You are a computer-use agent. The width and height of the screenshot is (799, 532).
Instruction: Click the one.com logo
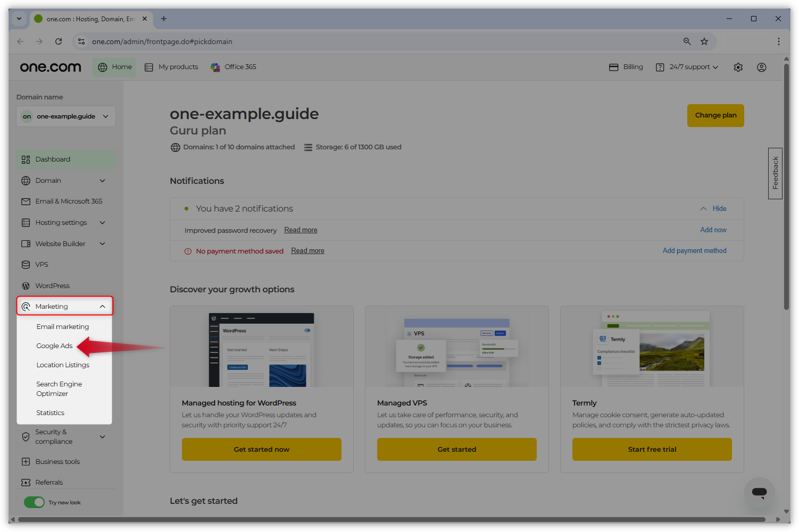point(51,67)
